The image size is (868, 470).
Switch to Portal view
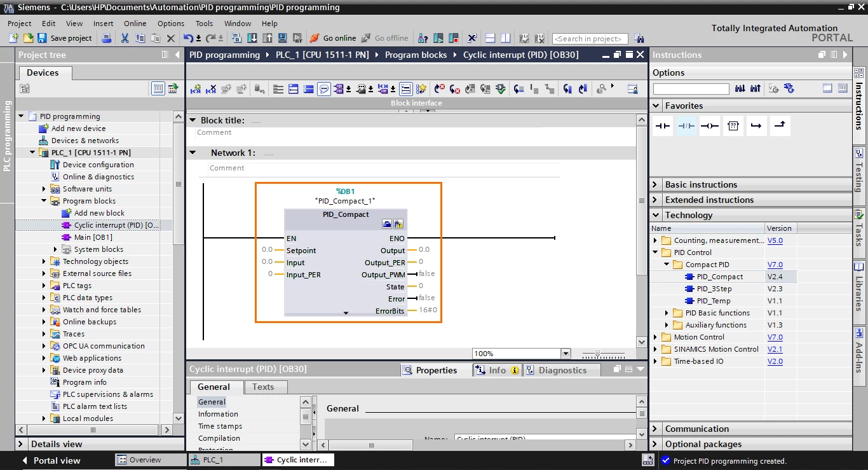tap(51, 460)
